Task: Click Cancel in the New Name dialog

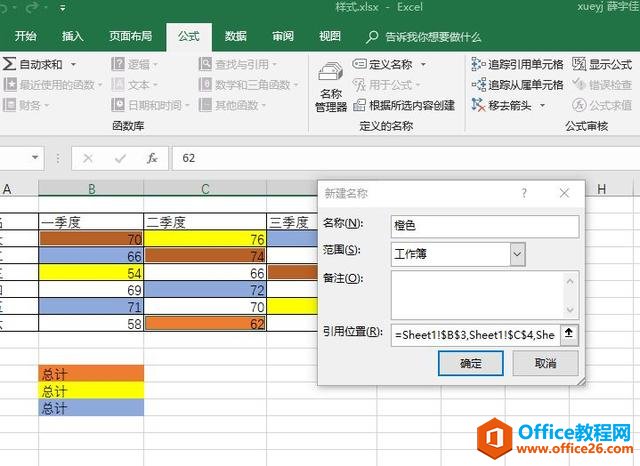Action: (544, 364)
